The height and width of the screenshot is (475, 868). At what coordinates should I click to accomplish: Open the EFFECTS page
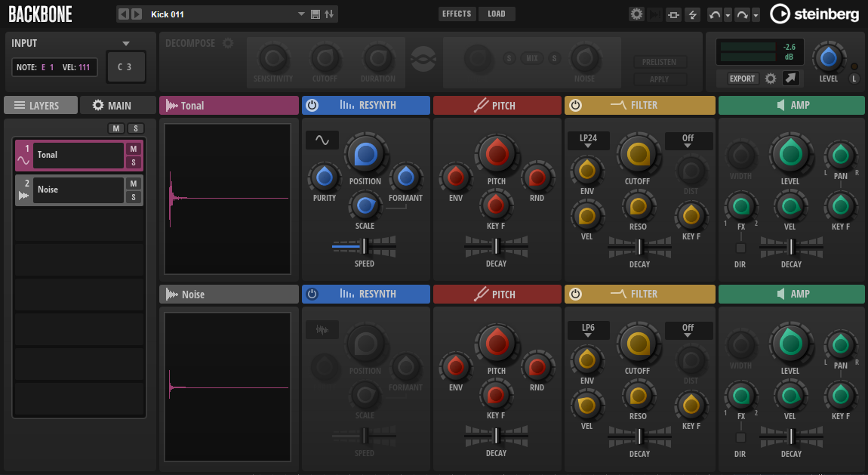click(x=457, y=14)
